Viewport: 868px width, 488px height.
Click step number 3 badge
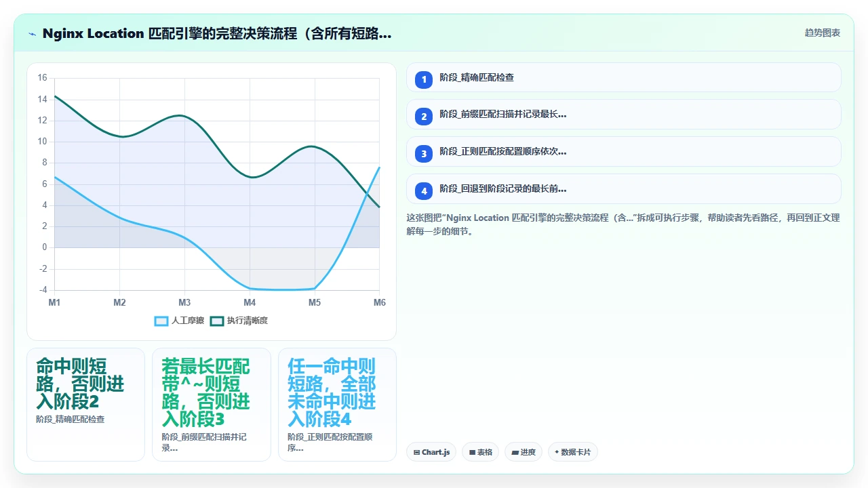pyautogui.click(x=424, y=154)
